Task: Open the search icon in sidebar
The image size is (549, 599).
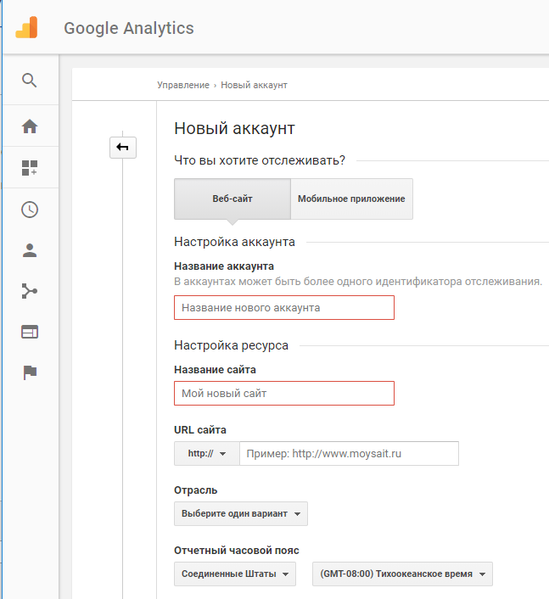Action: click(x=29, y=81)
